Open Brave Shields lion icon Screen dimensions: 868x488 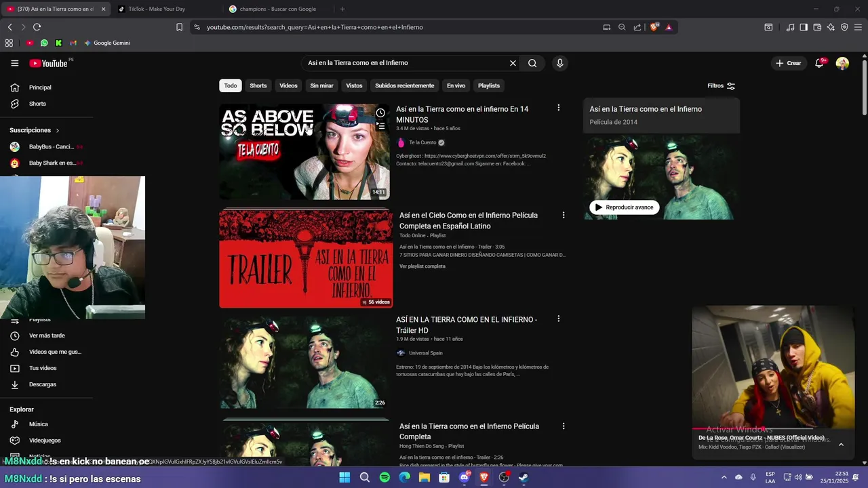(x=654, y=27)
